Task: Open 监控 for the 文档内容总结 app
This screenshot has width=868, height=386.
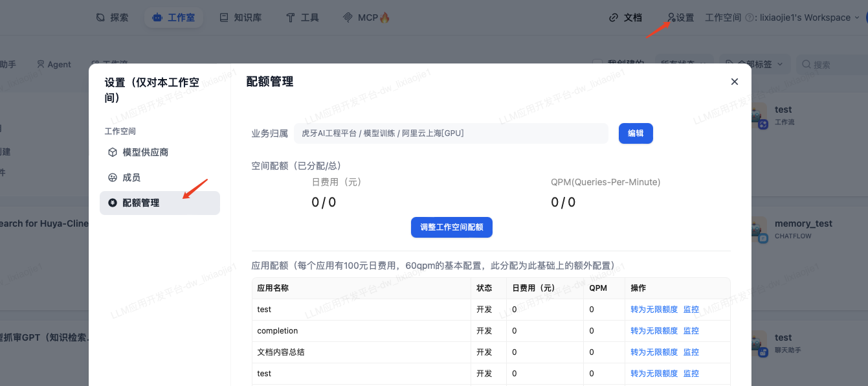Action: pyautogui.click(x=691, y=352)
